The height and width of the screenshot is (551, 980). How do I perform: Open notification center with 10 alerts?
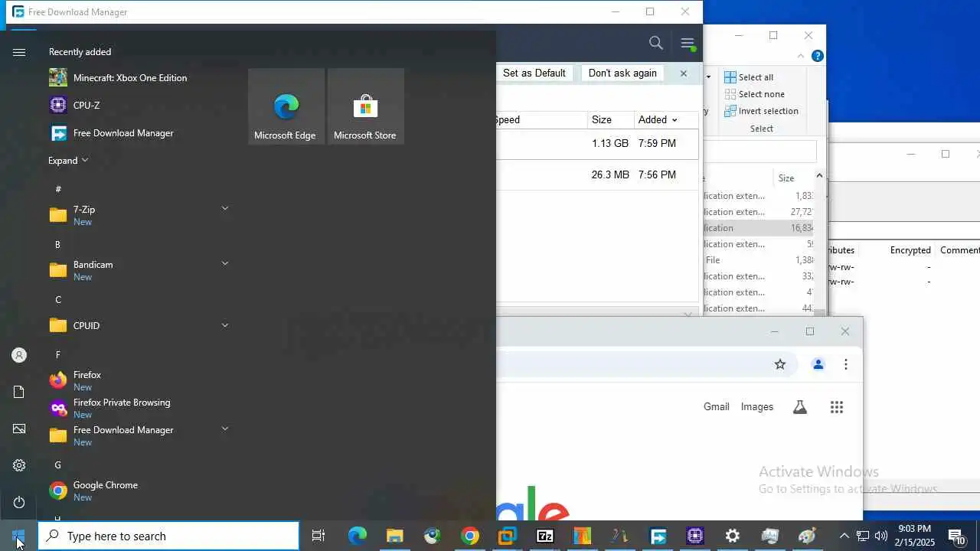957,536
